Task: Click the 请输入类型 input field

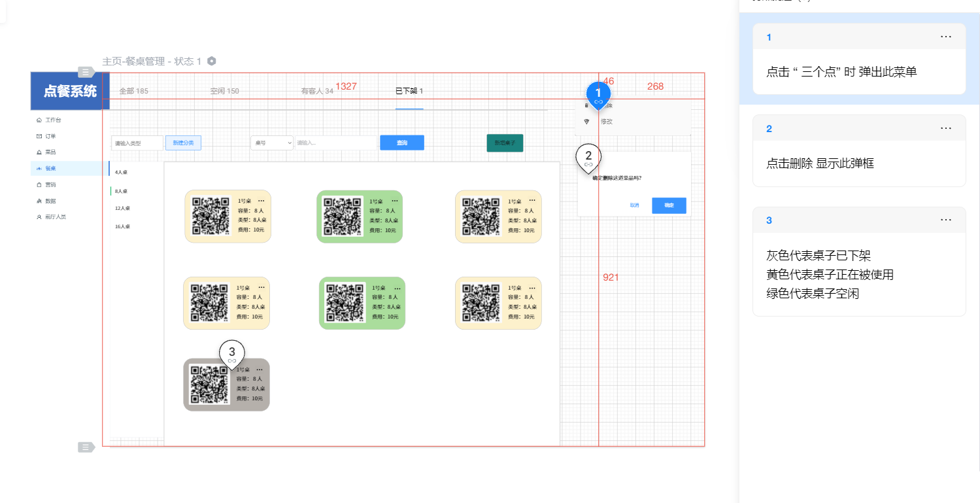Action: pyautogui.click(x=137, y=143)
